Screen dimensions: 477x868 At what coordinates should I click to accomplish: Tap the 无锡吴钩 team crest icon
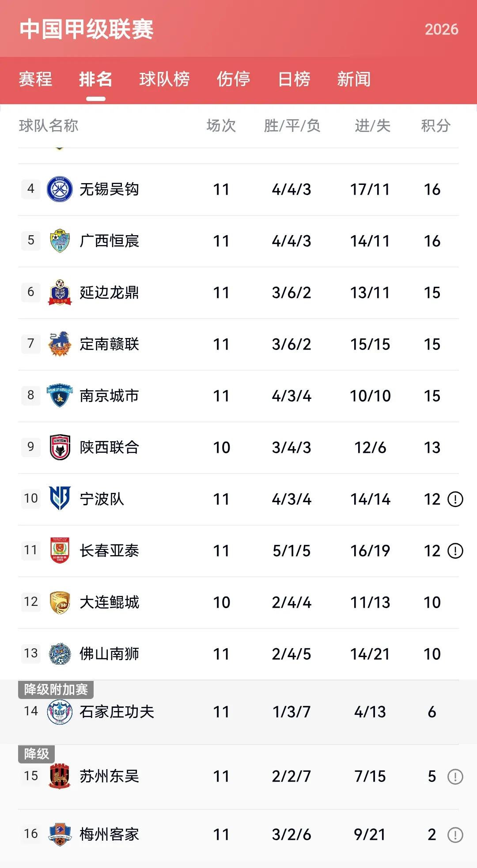coord(60,189)
